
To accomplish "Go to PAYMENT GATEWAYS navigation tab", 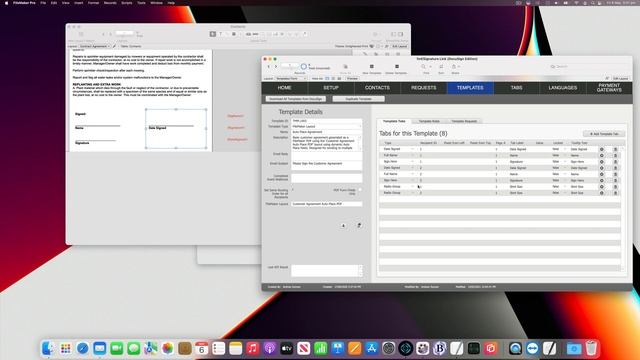I will tap(609, 88).
